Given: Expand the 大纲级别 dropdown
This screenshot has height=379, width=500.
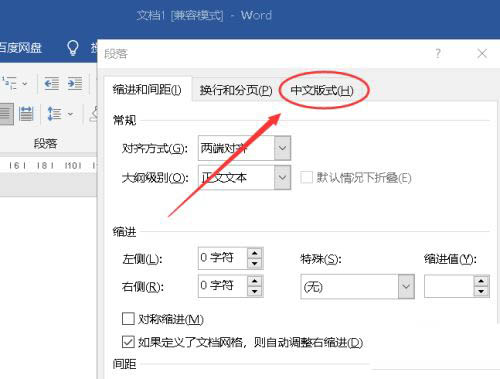Looking at the screenshot, I should pos(282,177).
